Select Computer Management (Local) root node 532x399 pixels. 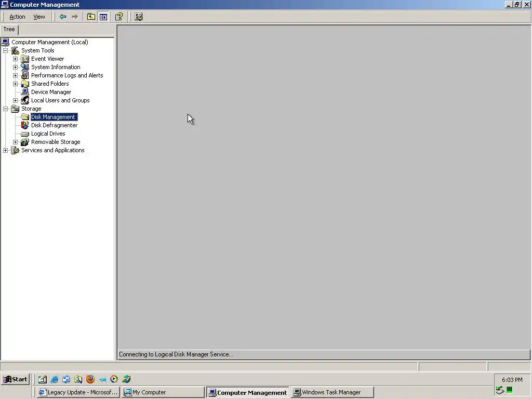click(50, 42)
